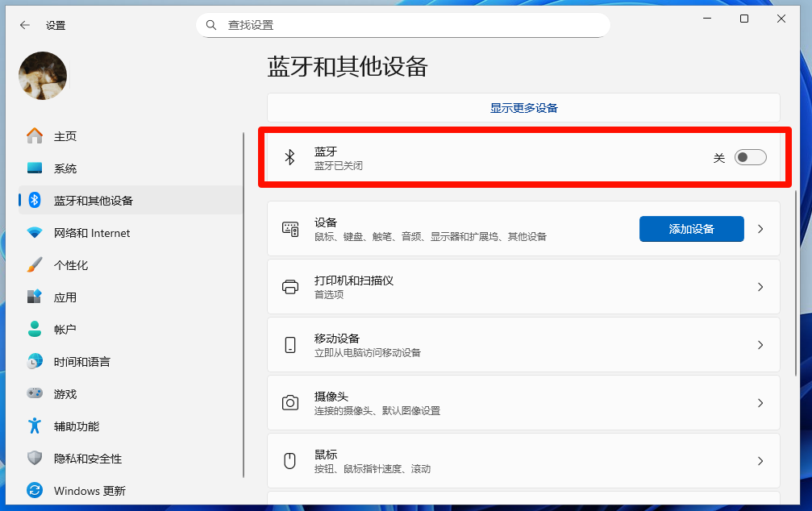Click the 按钮、鼠标指针速度、滚动 description text
The width and height of the screenshot is (812, 511).
[x=372, y=468]
